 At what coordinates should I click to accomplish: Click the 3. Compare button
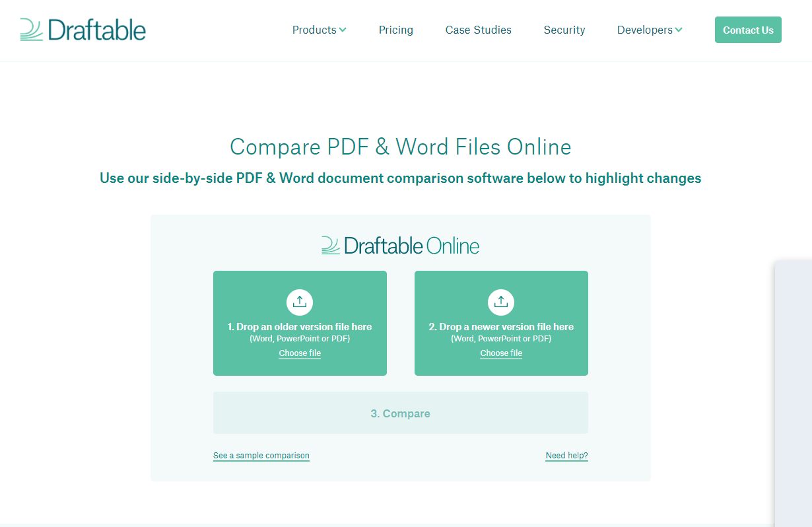tap(401, 413)
